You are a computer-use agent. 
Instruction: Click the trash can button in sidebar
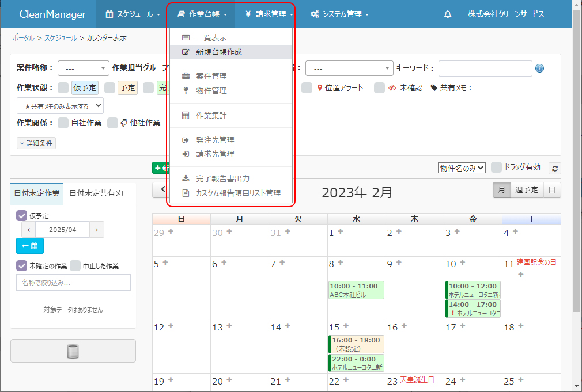click(73, 351)
